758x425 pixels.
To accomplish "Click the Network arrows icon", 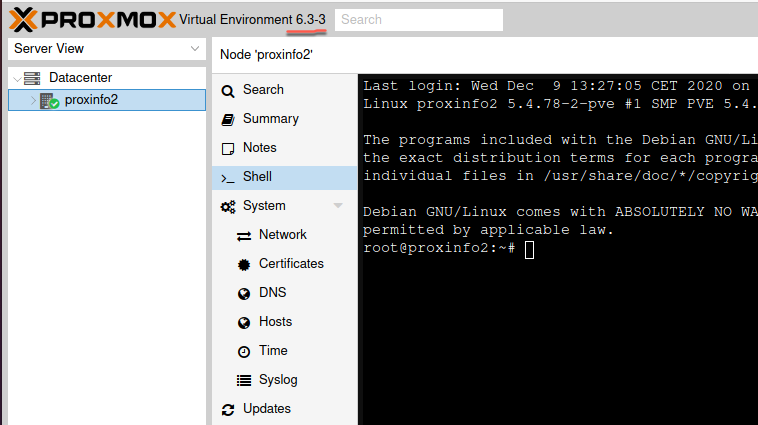I will point(244,236).
